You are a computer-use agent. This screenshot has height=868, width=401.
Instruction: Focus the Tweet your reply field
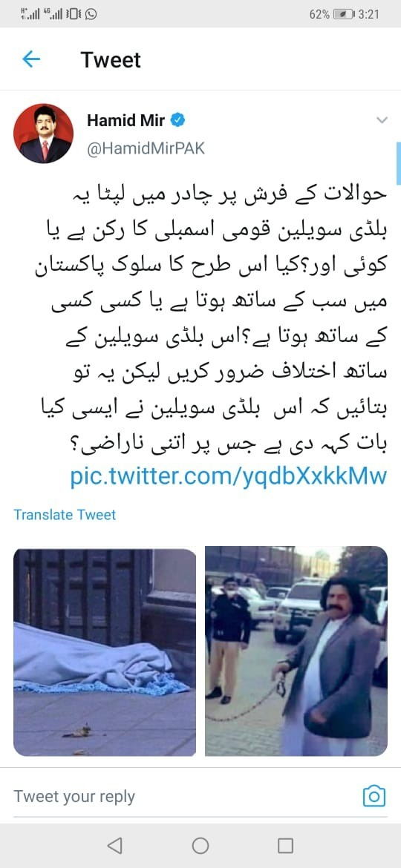coord(183,797)
